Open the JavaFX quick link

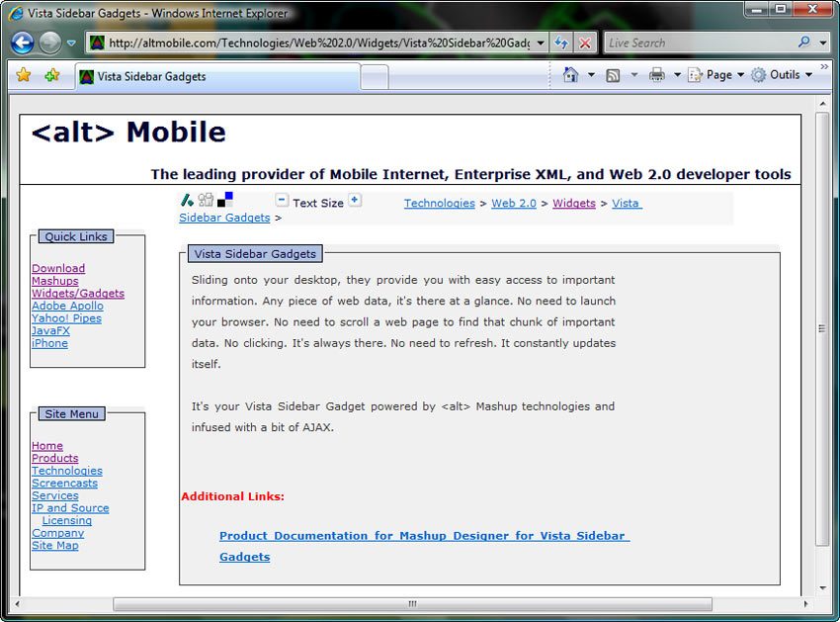[50, 331]
